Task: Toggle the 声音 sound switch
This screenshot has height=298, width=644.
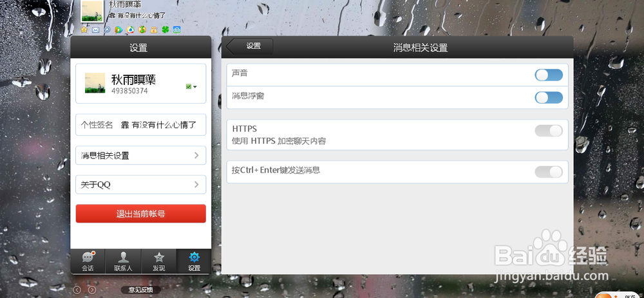Action: coord(549,75)
